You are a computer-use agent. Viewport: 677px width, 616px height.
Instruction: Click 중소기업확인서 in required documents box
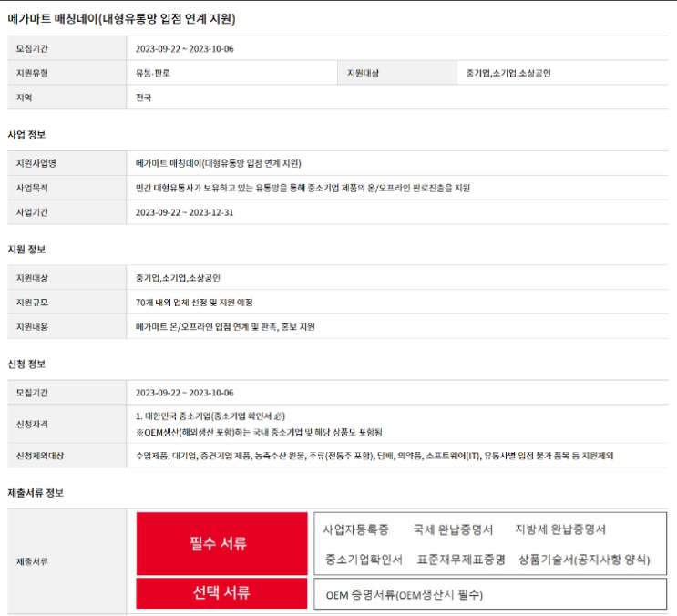click(364, 560)
